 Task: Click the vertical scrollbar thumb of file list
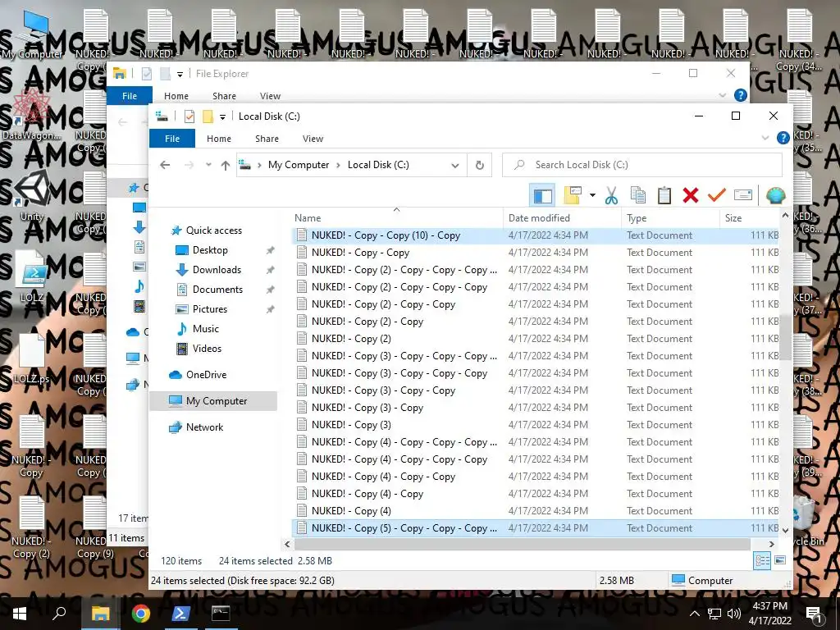pyautogui.click(x=785, y=336)
